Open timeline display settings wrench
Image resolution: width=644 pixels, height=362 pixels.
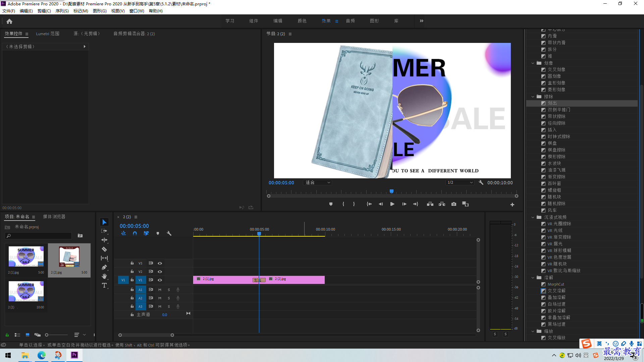click(x=169, y=233)
